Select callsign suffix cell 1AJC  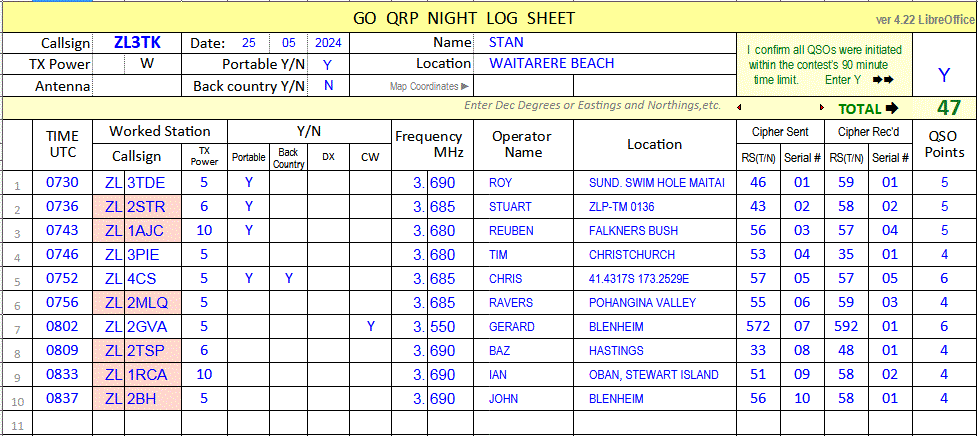[x=153, y=231]
